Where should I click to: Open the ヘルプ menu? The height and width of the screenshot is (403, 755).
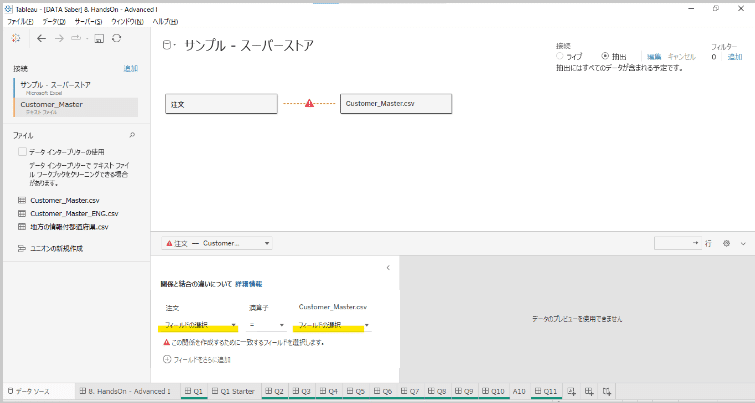(165, 22)
